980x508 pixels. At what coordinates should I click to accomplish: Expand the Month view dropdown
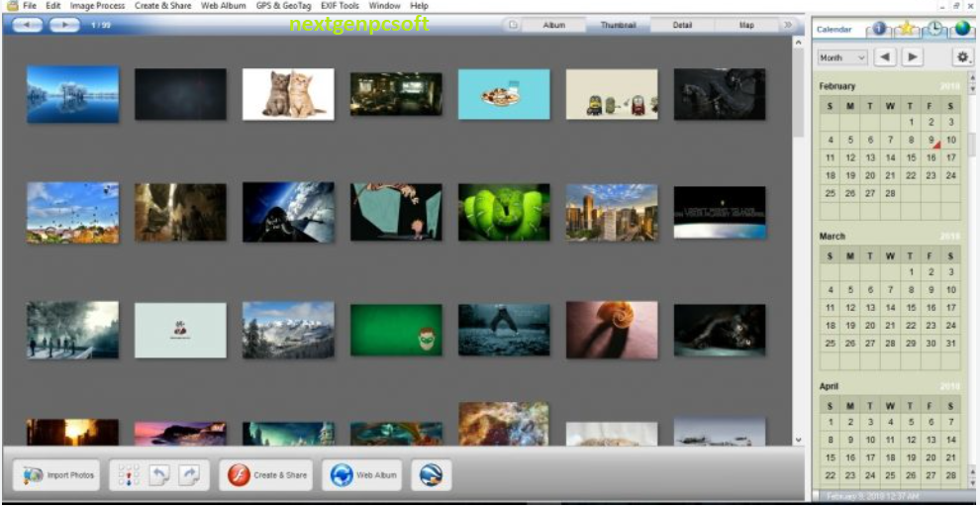[842, 57]
